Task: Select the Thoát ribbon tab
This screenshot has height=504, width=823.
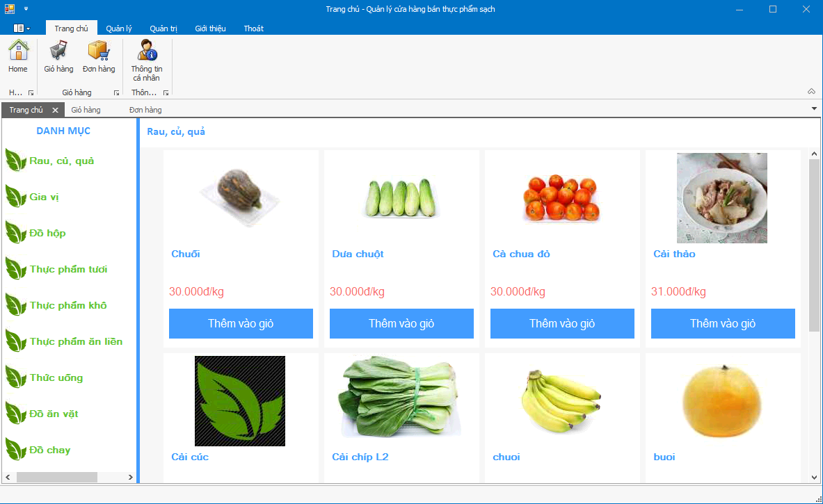Action: pyautogui.click(x=253, y=29)
